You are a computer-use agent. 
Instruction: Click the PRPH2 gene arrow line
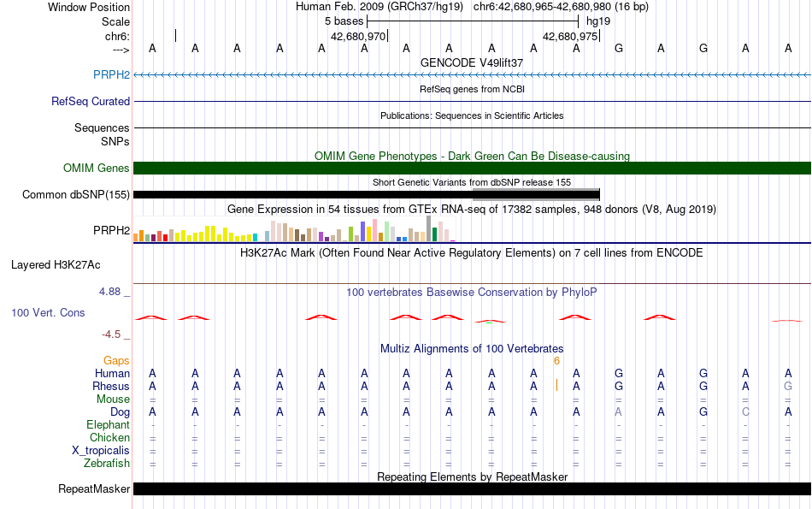pos(472,75)
